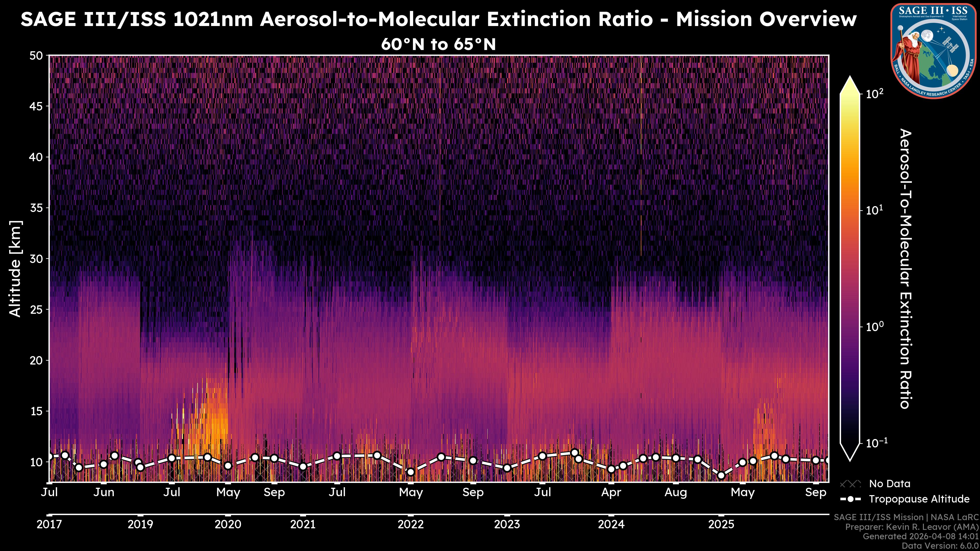Click the 2023 year axis label
Image resolution: width=980 pixels, height=551 pixels.
point(507,525)
